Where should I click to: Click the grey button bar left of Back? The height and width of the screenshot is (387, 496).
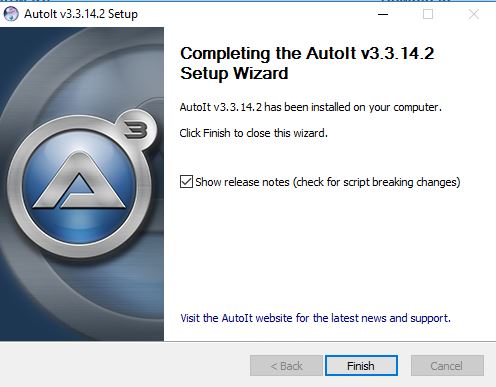(x=125, y=365)
